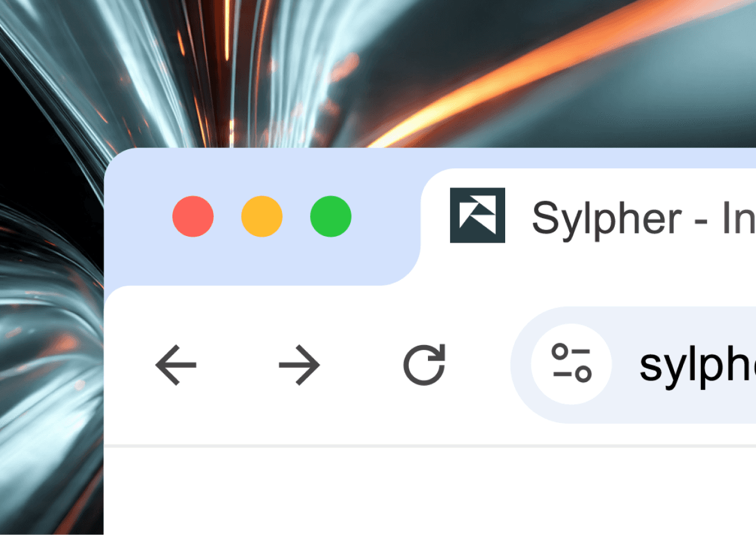Viewport: 756px width, 535px height.
Task: Select the Sylpher tab title
Action: (643, 218)
